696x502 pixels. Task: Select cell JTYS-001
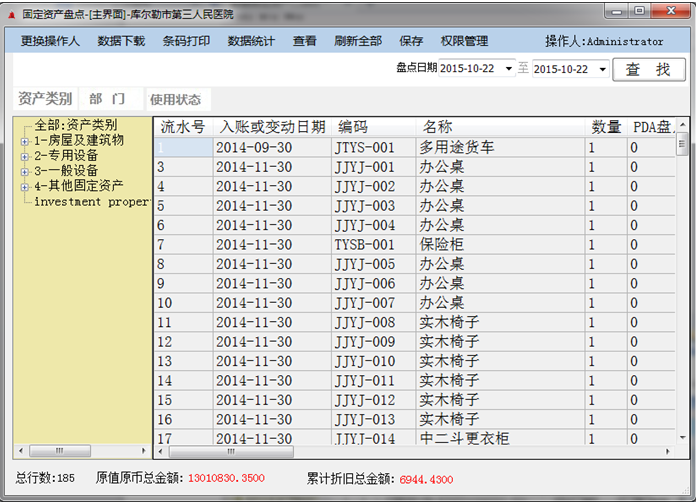[x=373, y=147]
